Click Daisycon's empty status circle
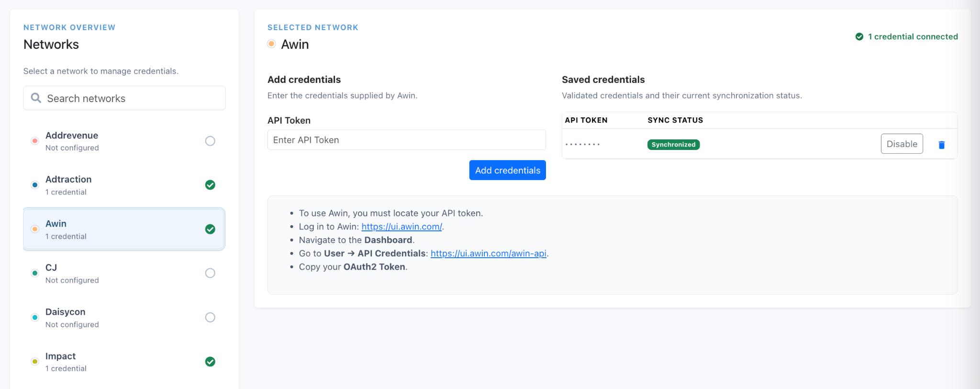Viewport: 980px width, 389px height. [210, 317]
